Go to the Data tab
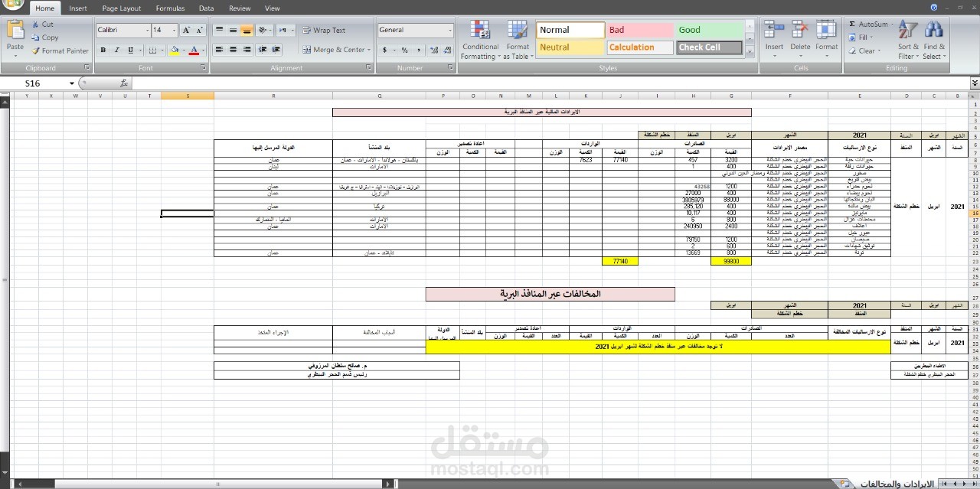 pos(206,8)
